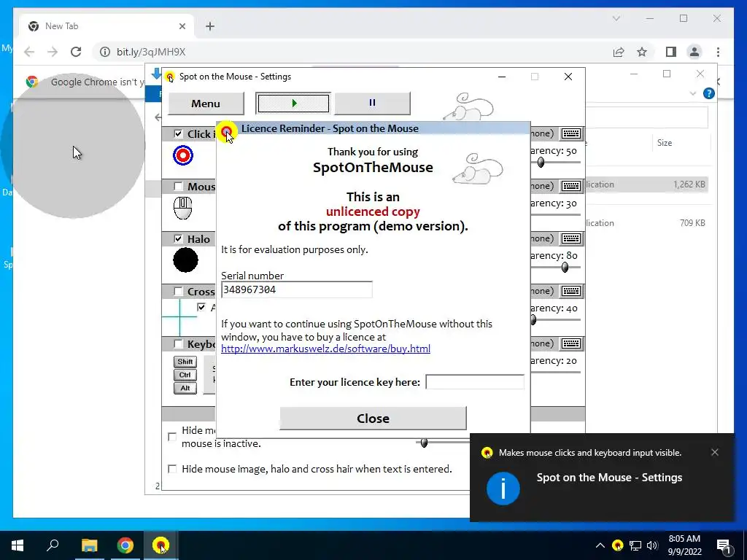Check Hide mouse when inactive option
The width and height of the screenshot is (747, 560).
click(x=172, y=437)
